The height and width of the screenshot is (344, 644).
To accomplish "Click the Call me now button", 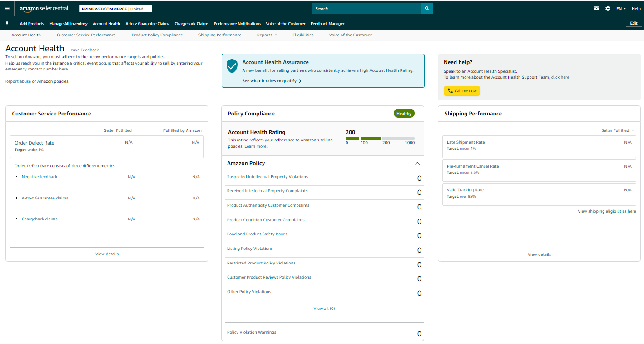I will click(x=462, y=91).
